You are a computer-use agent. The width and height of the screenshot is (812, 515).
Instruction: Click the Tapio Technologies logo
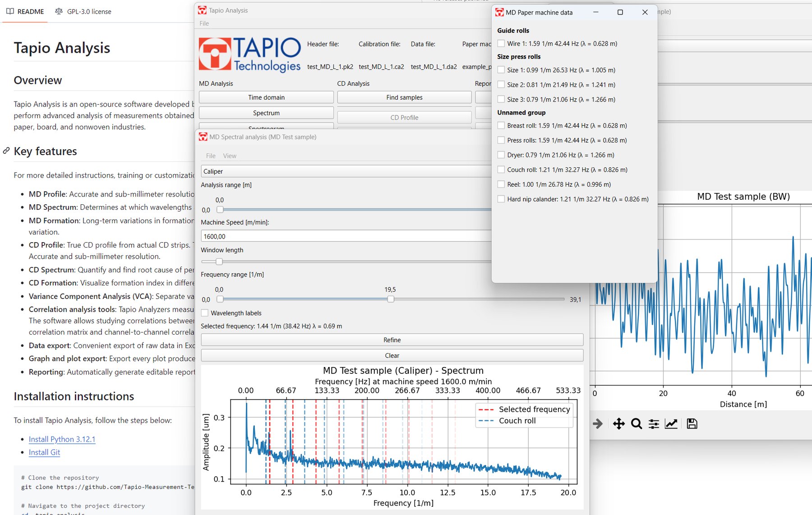tap(250, 55)
